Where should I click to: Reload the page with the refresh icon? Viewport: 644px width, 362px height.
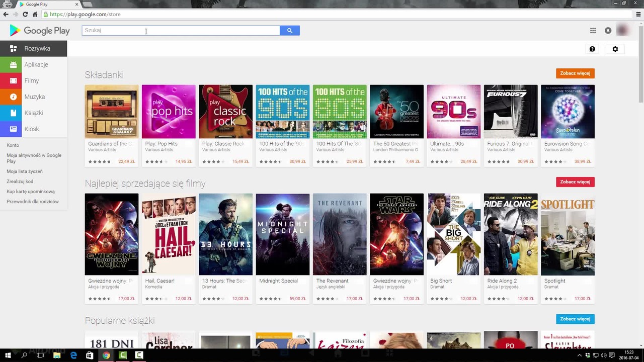tap(25, 14)
